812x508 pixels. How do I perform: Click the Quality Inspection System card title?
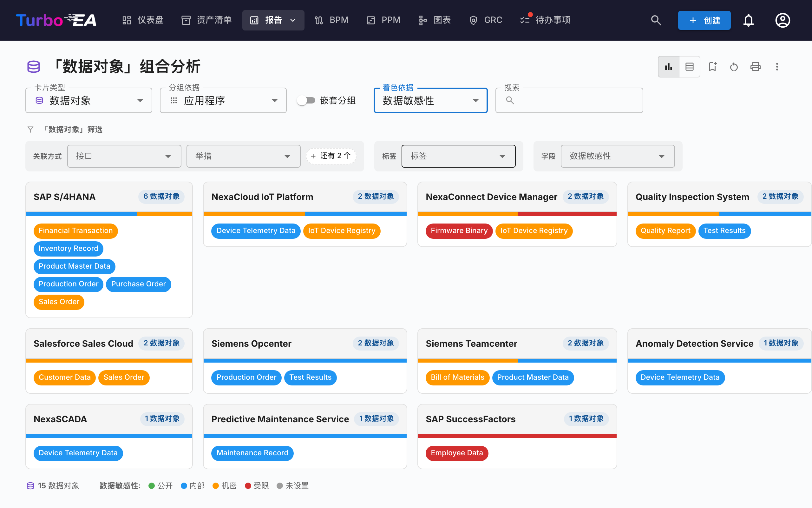[692, 197]
